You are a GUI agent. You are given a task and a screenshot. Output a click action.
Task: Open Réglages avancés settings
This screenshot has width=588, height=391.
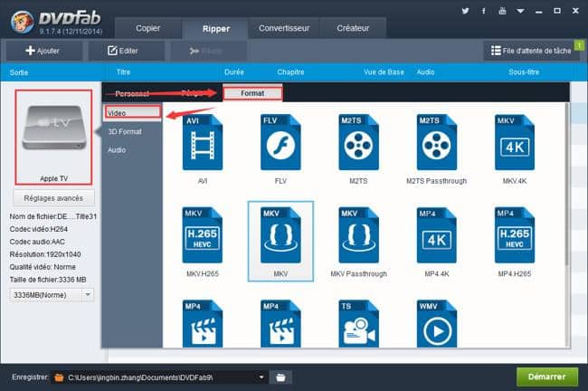coord(53,198)
